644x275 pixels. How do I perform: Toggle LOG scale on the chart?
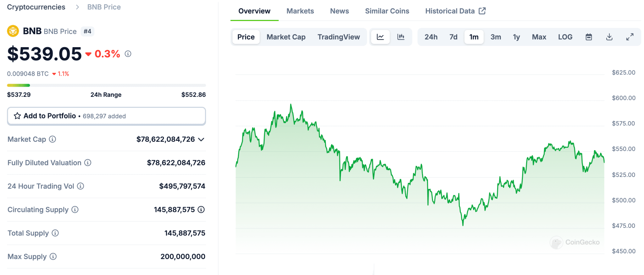point(565,37)
